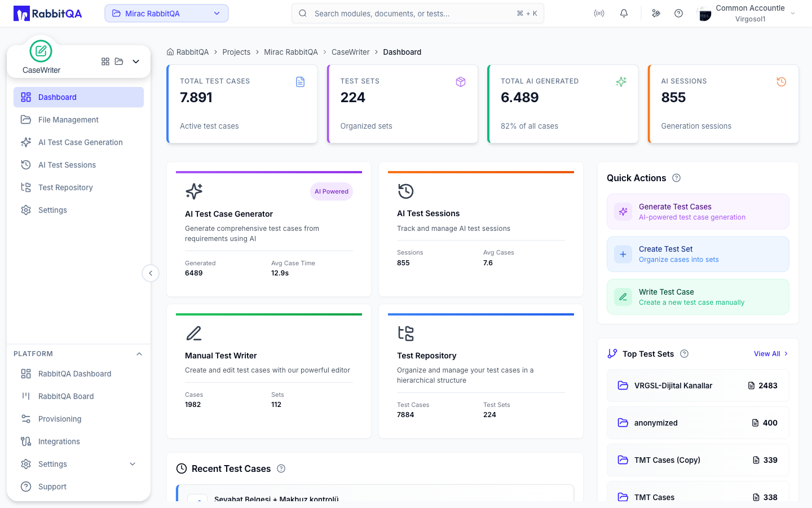This screenshot has height=508, width=812.
Task: Click the Quick Actions help icon
Action: pyautogui.click(x=677, y=178)
